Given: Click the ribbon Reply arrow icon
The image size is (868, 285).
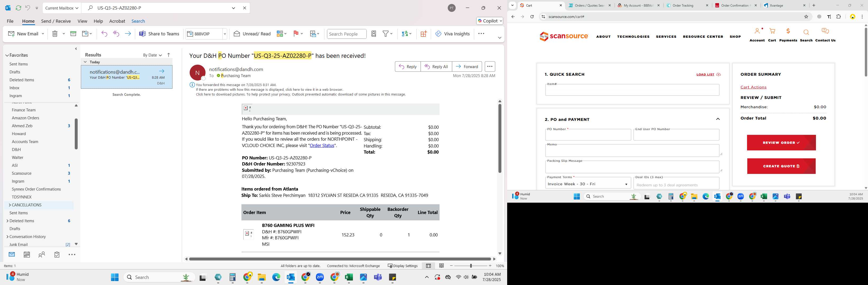Looking at the screenshot, I should click(104, 34).
